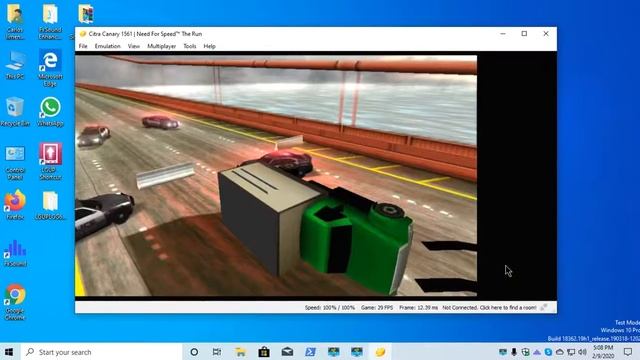Open PowerShell from the taskbar
640x360 pixels.
coord(310,352)
